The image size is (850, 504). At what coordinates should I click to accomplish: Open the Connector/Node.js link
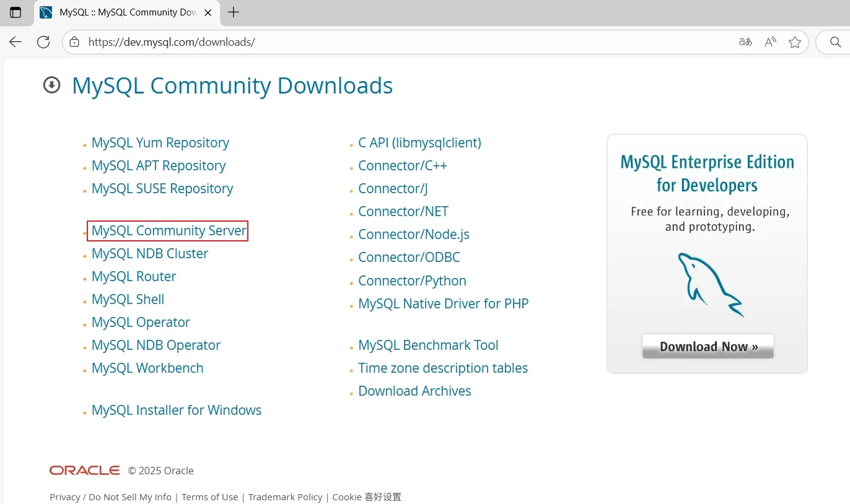tap(414, 234)
